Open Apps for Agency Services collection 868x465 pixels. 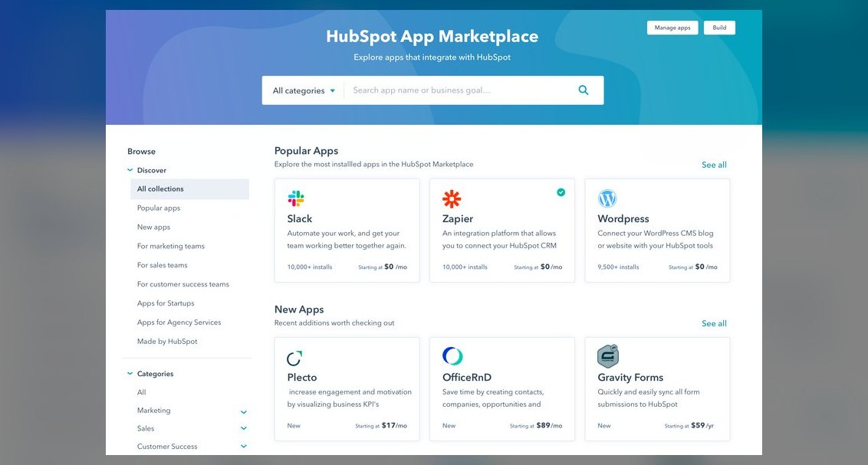point(179,323)
